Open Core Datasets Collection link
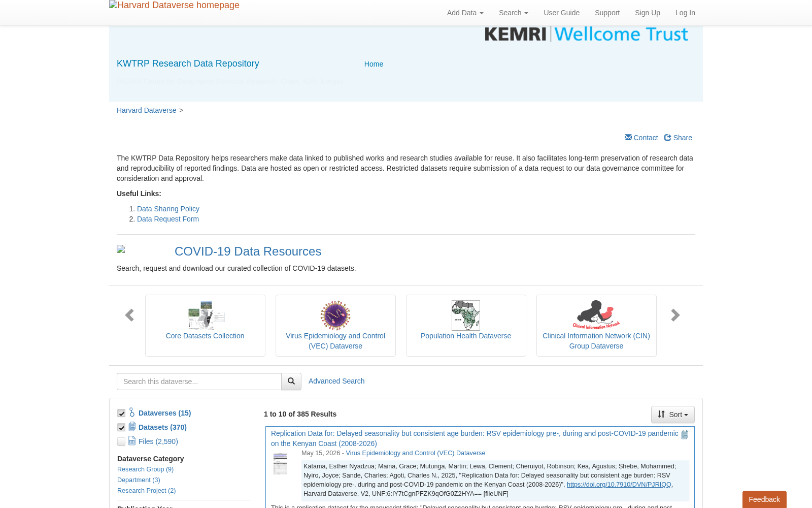This screenshot has height=508, width=812. [x=205, y=336]
